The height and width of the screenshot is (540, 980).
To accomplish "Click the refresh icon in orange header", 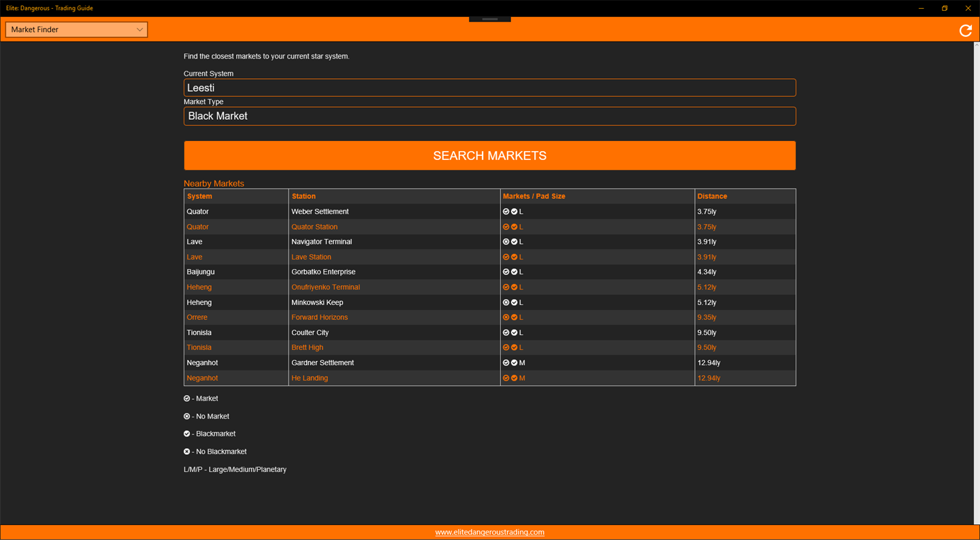I will click(965, 30).
